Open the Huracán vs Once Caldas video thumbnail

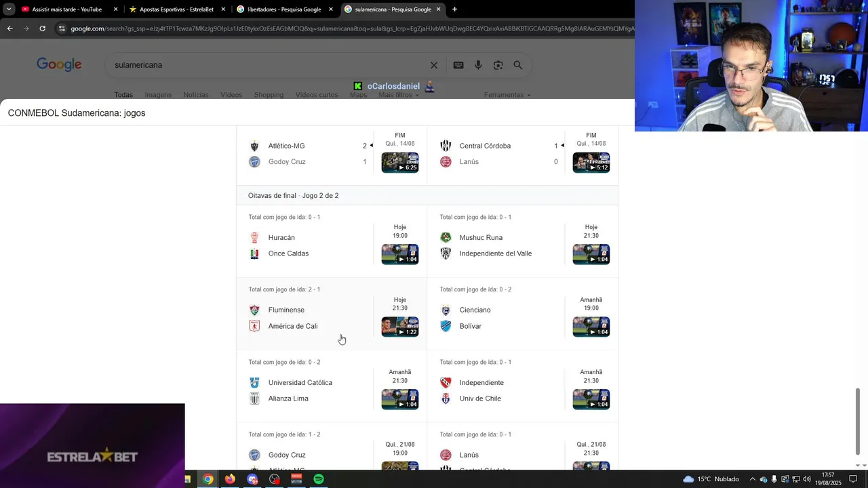pyautogui.click(x=400, y=254)
